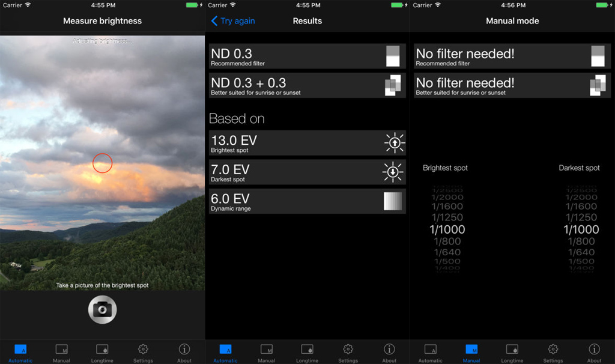Open Automatic tab on Manual mode screen

431,353
